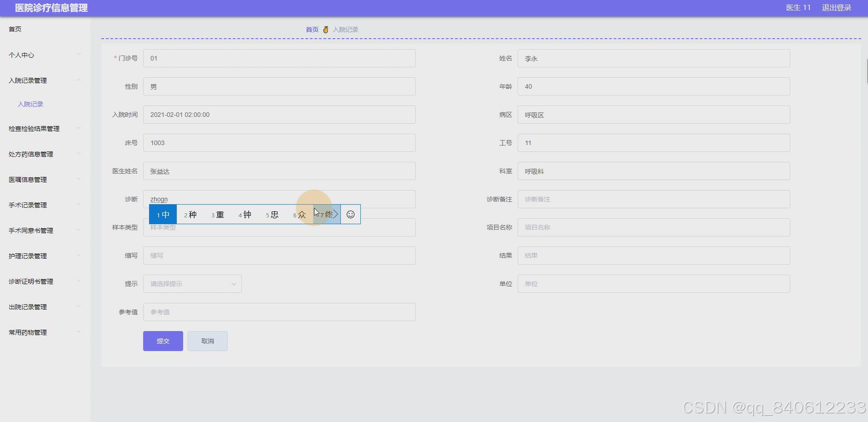This screenshot has width=868, height=422.
Task: Focus the 科室 field showing 呼吸科
Action: tap(654, 171)
